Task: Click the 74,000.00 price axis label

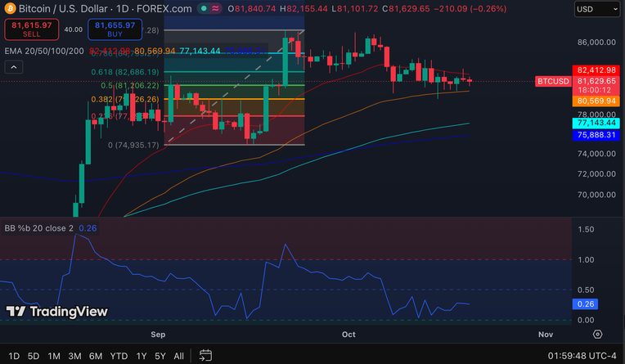Action: click(x=596, y=154)
